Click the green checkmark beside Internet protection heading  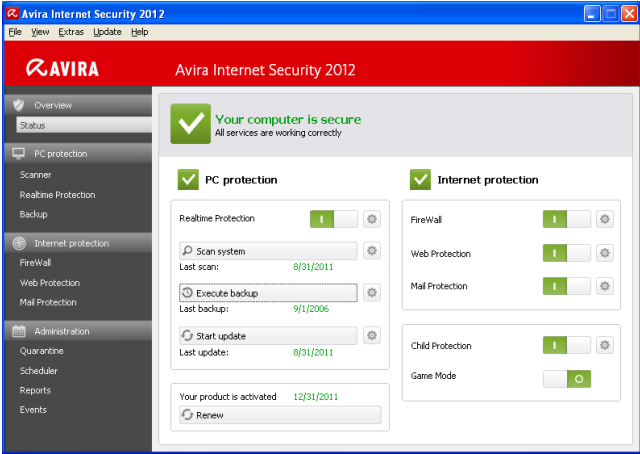click(420, 179)
